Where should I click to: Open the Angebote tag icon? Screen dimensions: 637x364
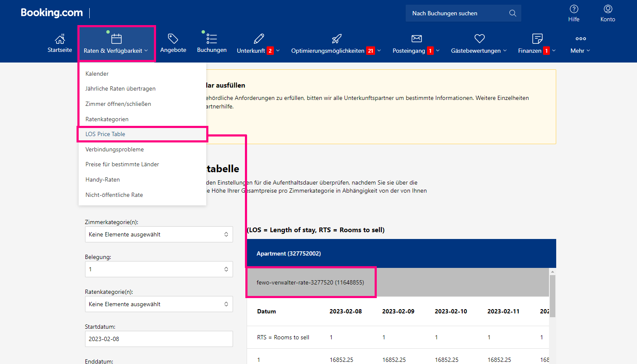coord(173,39)
